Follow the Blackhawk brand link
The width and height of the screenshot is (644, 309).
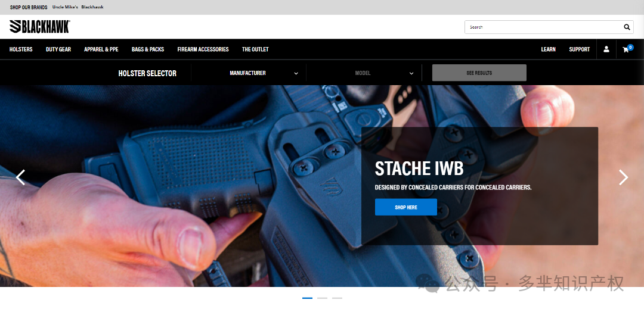[x=92, y=7]
